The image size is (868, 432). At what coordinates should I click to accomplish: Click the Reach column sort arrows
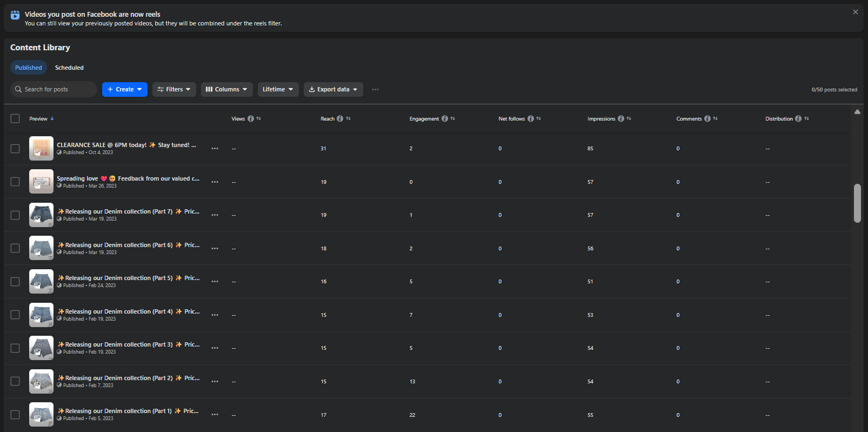coord(349,119)
